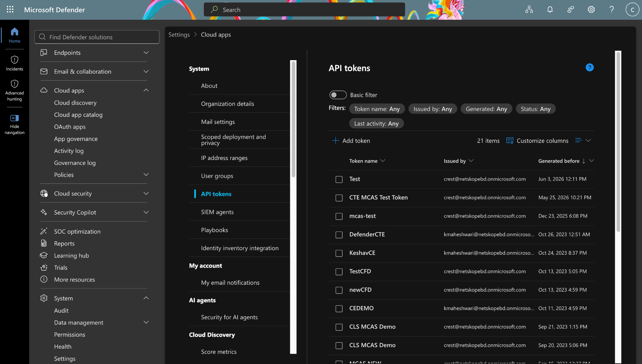Click the Find Defender solutions field
The width and height of the screenshot is (642, 364).
[x=97, y=37]
